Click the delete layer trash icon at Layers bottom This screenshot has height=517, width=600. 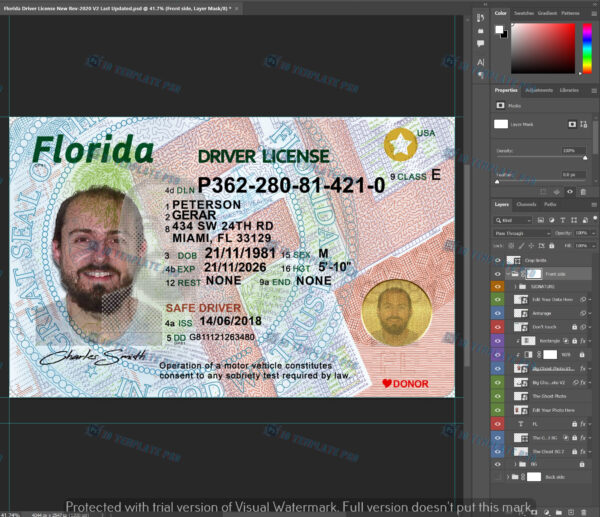coord(583,512)
